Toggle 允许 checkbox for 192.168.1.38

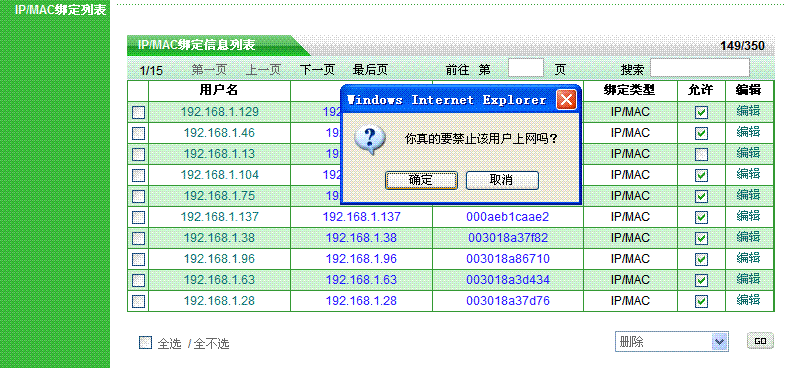701,238
